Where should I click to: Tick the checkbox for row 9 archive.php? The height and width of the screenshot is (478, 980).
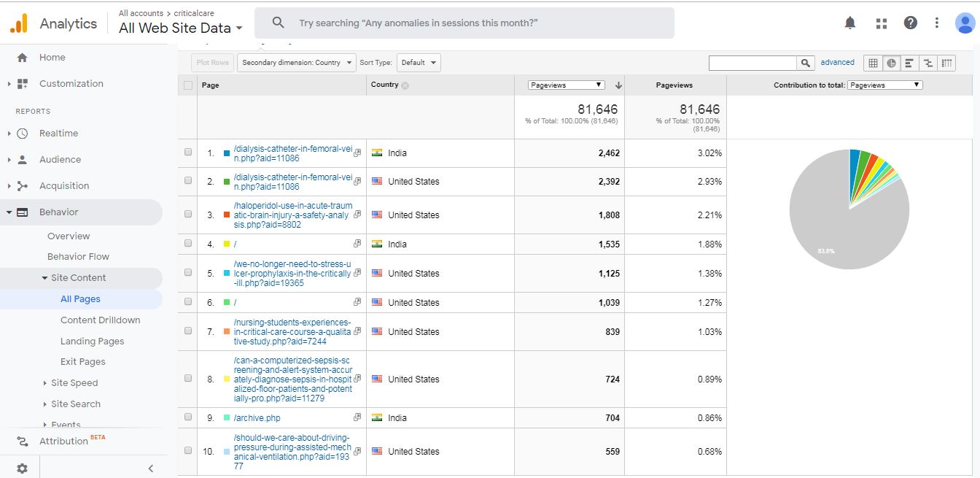coord(188,417)
